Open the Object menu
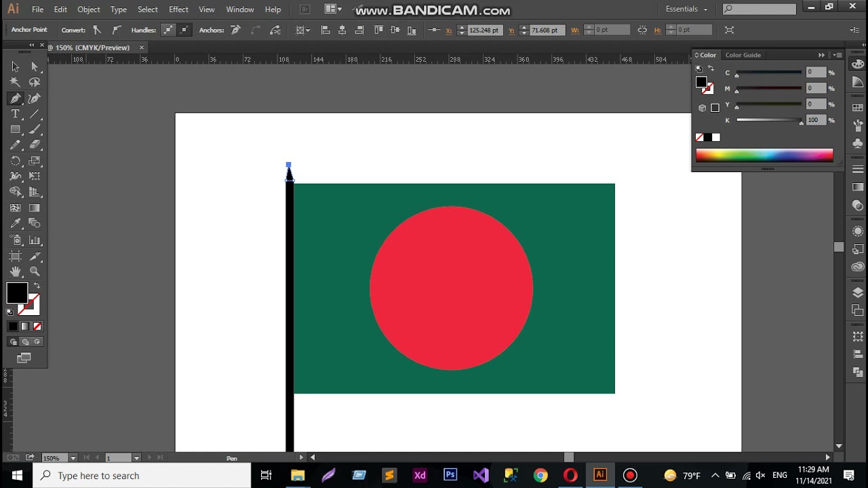The width and height of the screenshot is (868, 488). [x=88, y=9]
